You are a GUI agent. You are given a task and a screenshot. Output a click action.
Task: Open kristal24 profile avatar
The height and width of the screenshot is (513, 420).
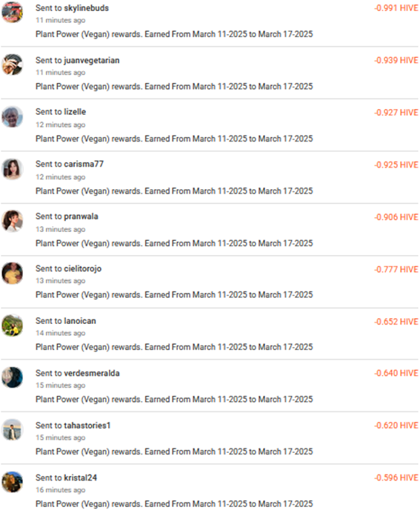[13, 482]
